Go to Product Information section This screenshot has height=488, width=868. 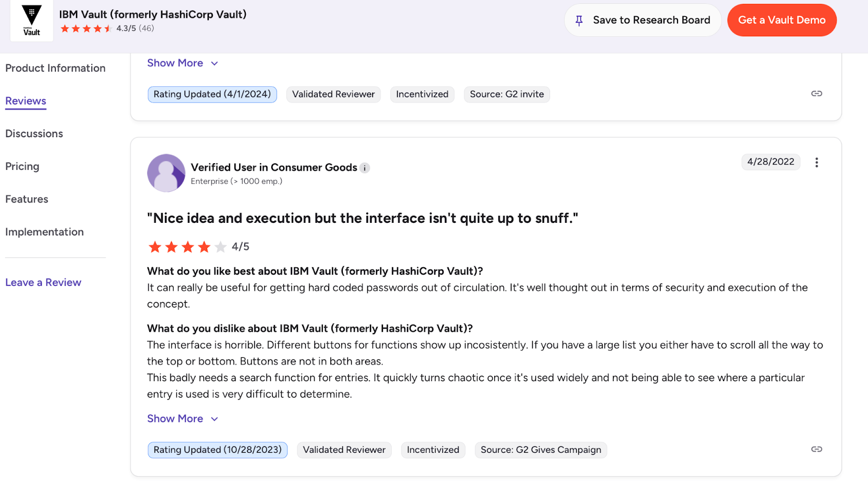pyautogui.click(x=55, y=68)
